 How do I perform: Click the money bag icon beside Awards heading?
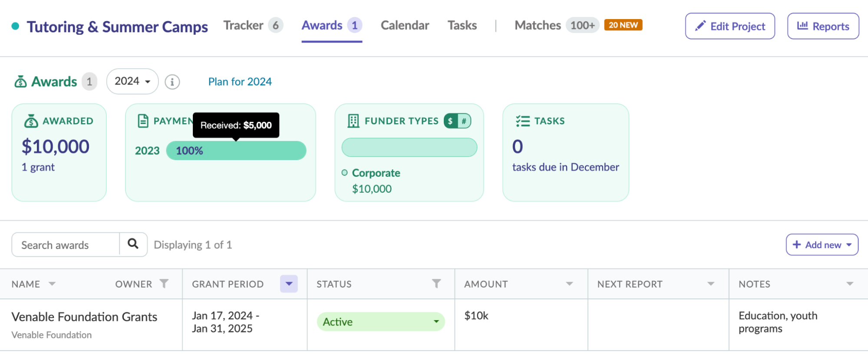[20, 82]
